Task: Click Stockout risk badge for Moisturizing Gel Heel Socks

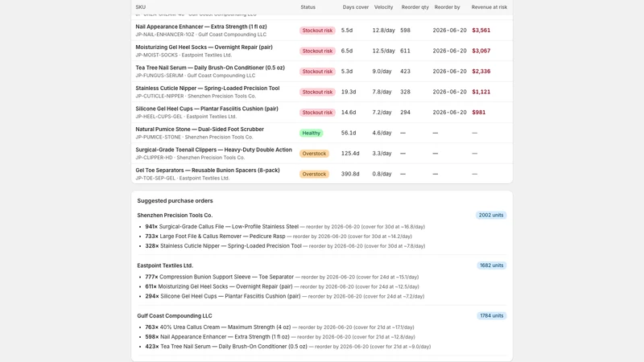Action: (x=317, y=51)
